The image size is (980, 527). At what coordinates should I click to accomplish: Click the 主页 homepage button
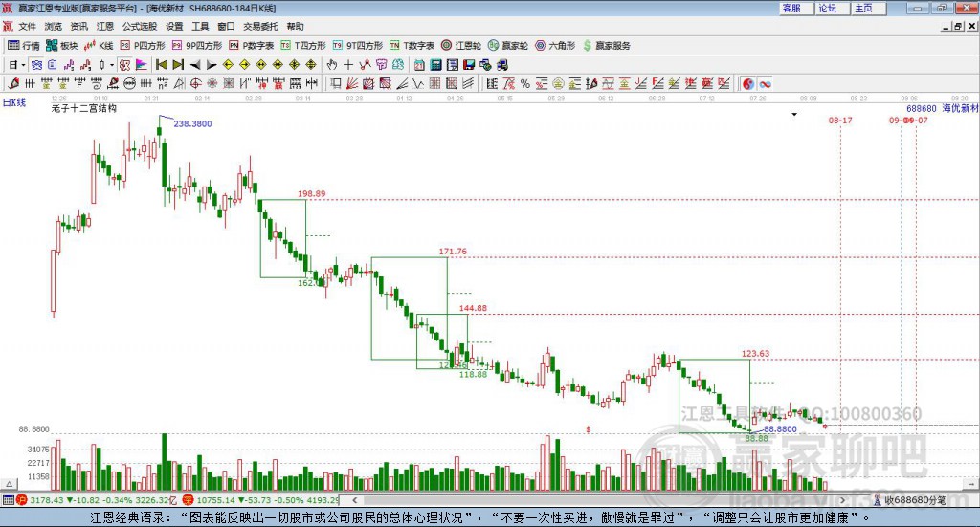click(869, 8)
